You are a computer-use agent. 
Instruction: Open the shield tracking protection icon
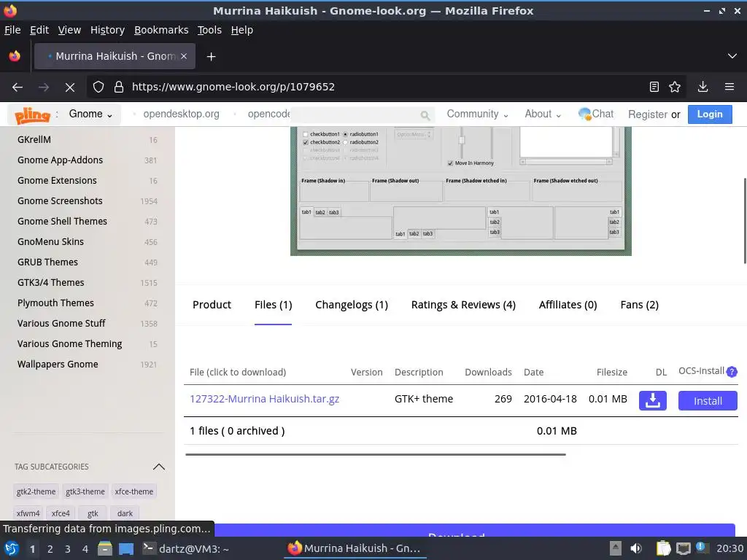point(98,87)
